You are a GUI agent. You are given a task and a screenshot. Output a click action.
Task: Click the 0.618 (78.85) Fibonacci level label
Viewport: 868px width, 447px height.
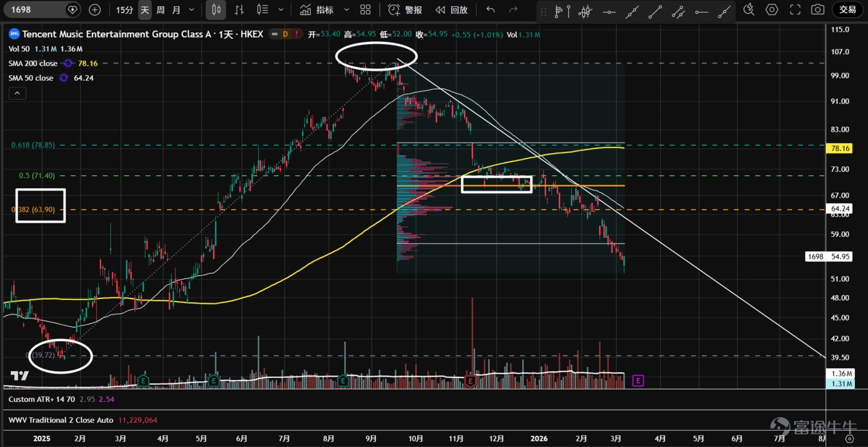click(x=33, y=145)
